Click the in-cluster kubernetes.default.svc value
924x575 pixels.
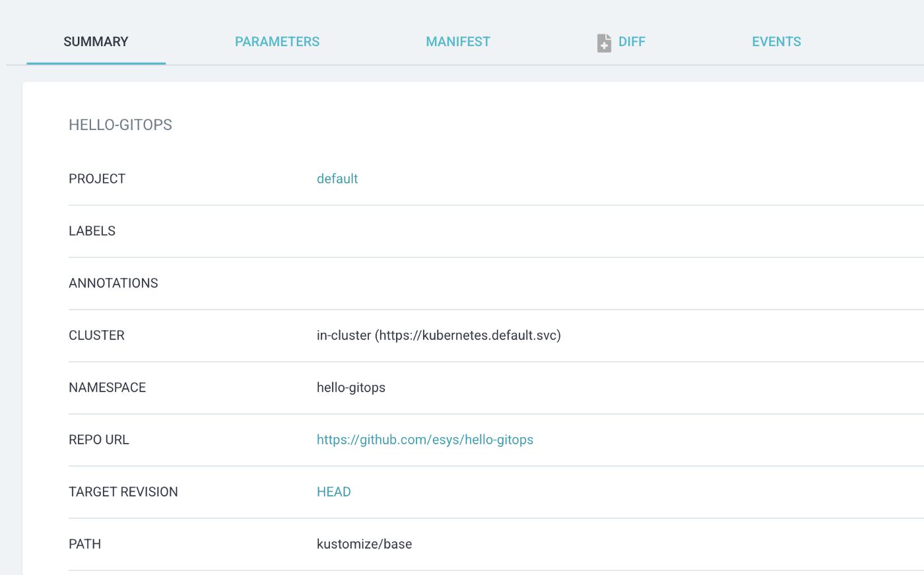pos(439,335)
